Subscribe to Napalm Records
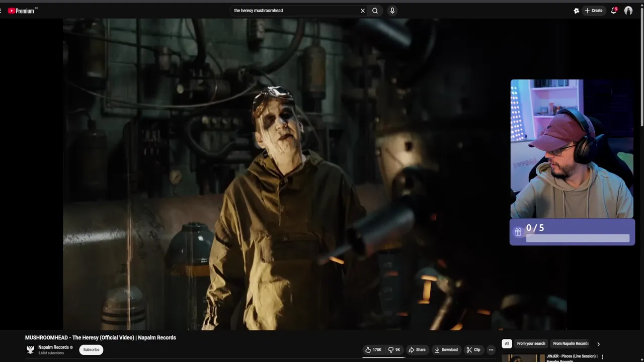Image resolution: width=644 pixels, height=362 pixels. point(91,350)
